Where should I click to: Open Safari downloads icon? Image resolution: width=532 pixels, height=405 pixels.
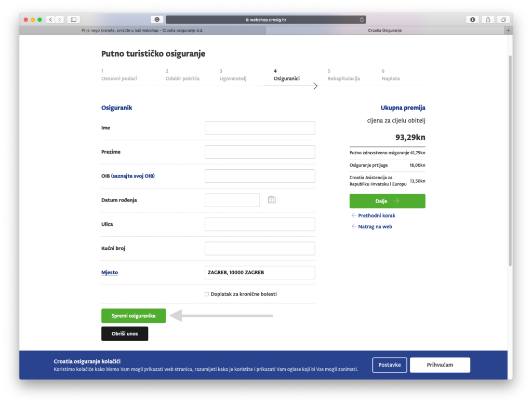[473, 20]
